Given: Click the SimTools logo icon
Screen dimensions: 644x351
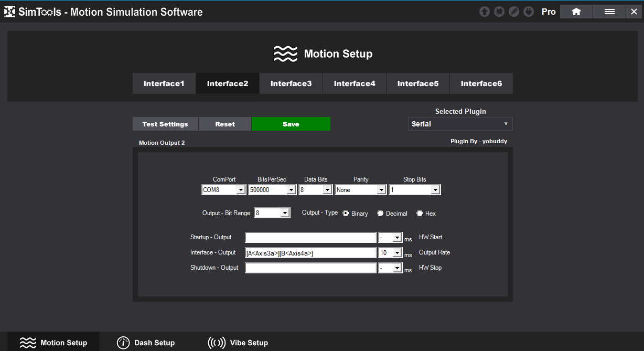Looking at the screenshot, I should pos(9,12).
